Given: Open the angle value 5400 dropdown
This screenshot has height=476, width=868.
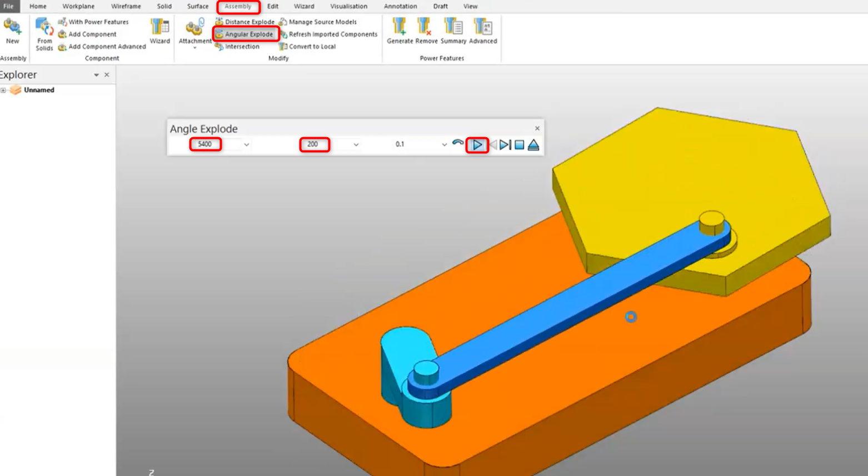Looking at the screenshot, I should 246,144.
